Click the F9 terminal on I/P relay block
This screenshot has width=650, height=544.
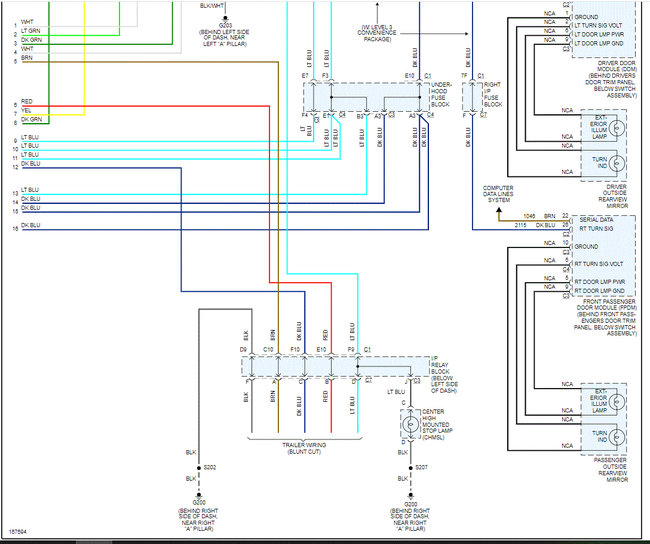click(x=351, y=350)
